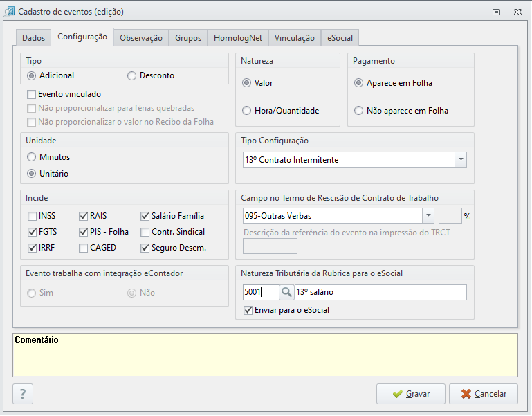
Task: Click the app icon in the title bar
Action: pyautogui.click(x=9, y=12)
